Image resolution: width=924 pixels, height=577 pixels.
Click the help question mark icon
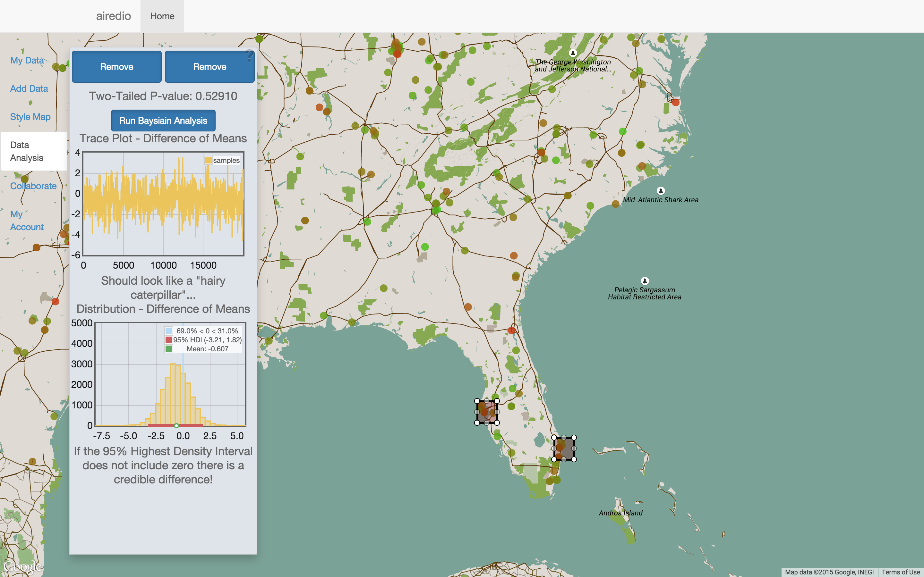pyautogui.click(x=249, y=56)
